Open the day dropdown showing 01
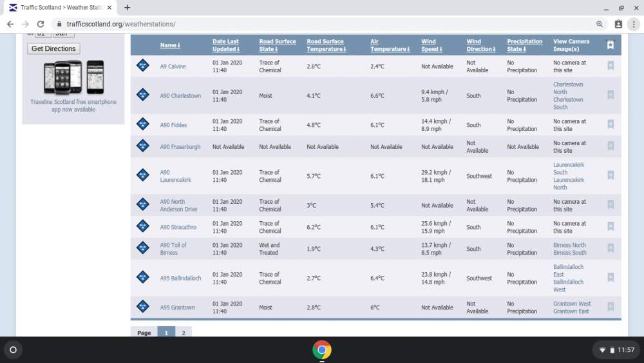This screenshot has width=644, height=363. point(43,35)
